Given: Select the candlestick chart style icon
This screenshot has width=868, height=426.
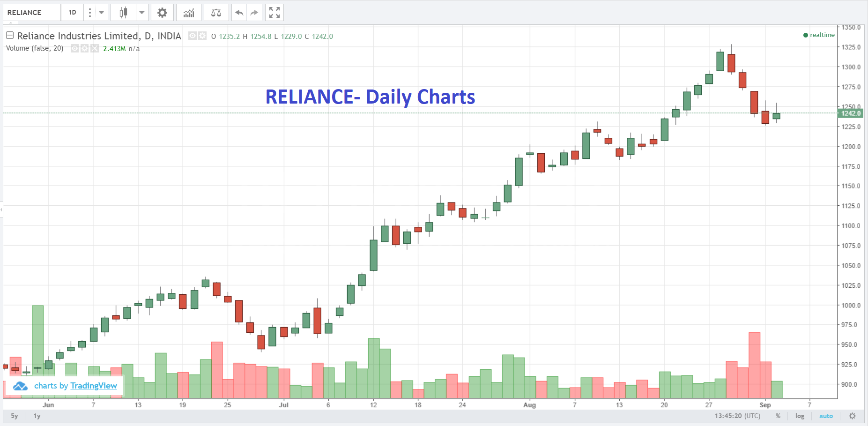Looking at the screenshot, I should 123,13.
